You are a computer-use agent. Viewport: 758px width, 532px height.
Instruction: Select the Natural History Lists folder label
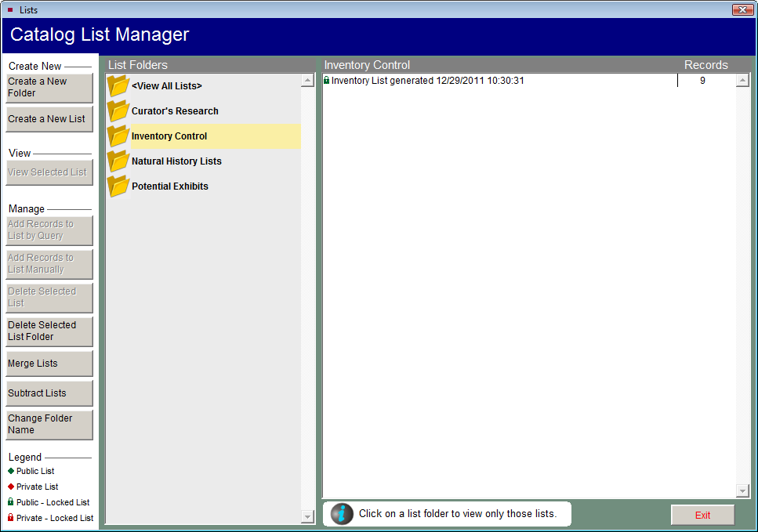coord(176,161)
